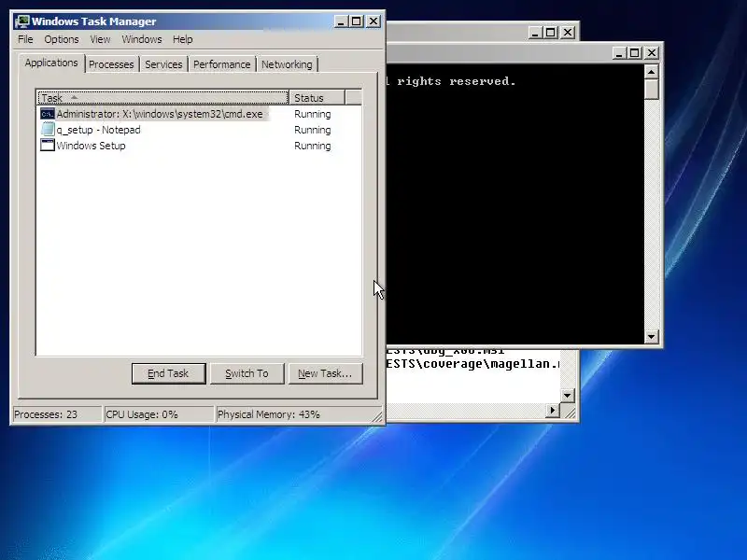
Task: Open the Options menu
Action: [62, 39]
